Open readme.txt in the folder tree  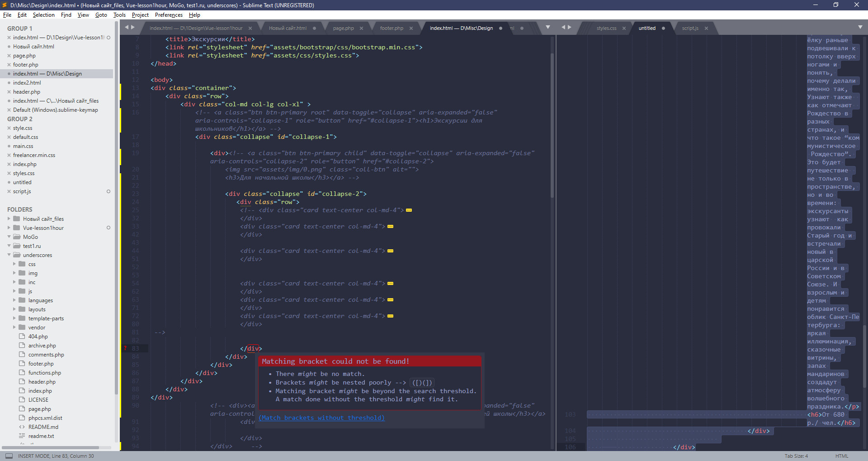point(41,436)
